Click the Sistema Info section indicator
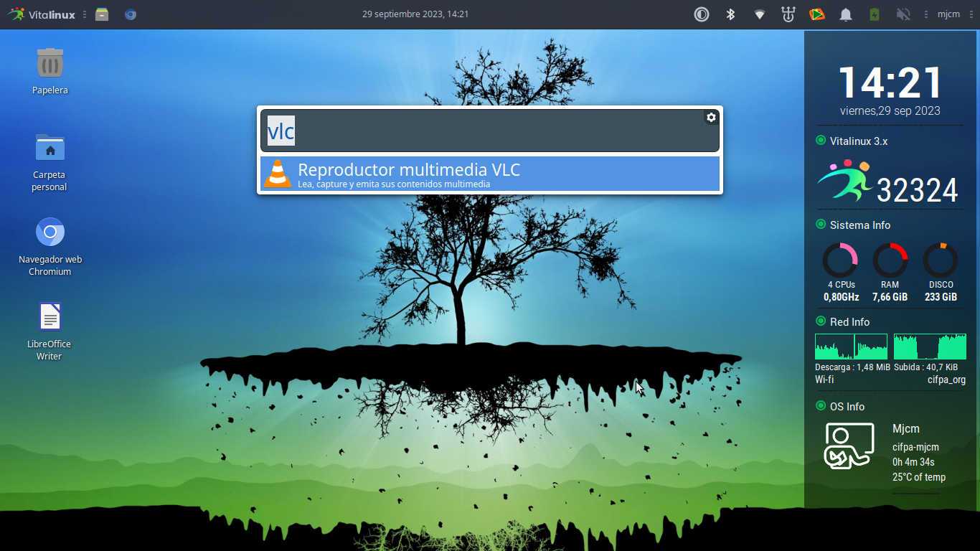The width and height of the screenshot is (980, 551). click(x=821, y=224)
